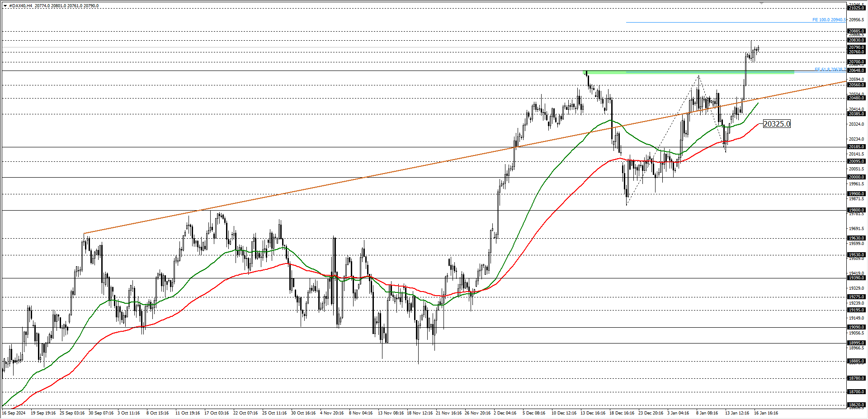Screen dimensions: 868x419
Task: Click the 20830.0 price level tag
Action: coord(856,40)
